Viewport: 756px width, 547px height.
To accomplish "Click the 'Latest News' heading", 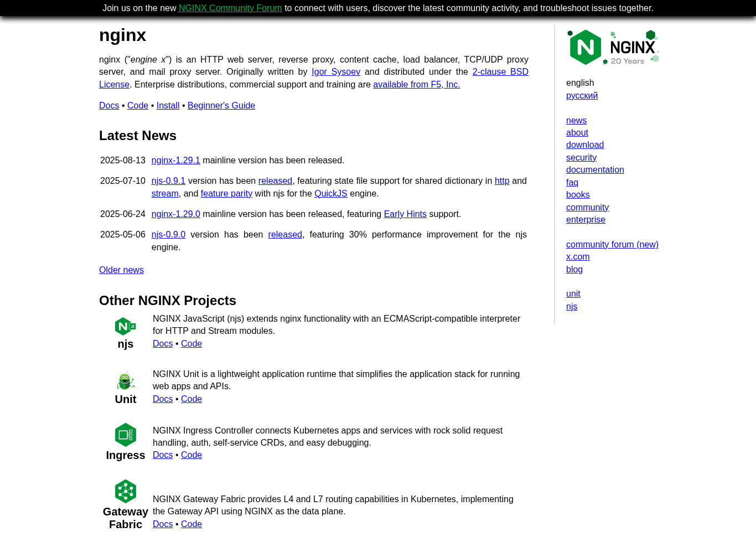I will 138,136.
